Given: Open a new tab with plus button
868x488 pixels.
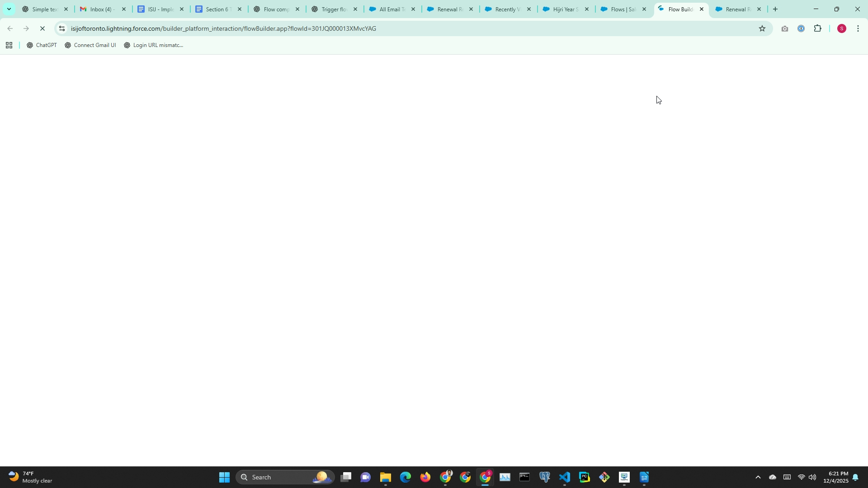Looking at the screenshot, I should (x=775, y=9).
